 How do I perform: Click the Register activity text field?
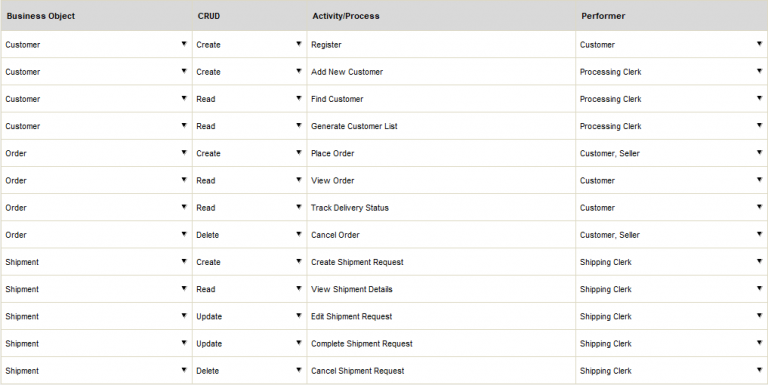[441, 45]
